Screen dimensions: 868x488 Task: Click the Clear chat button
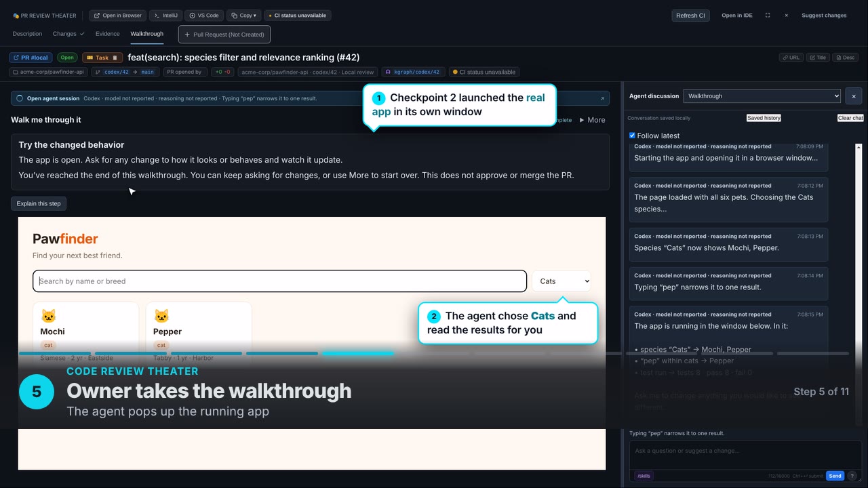point(850,118)
